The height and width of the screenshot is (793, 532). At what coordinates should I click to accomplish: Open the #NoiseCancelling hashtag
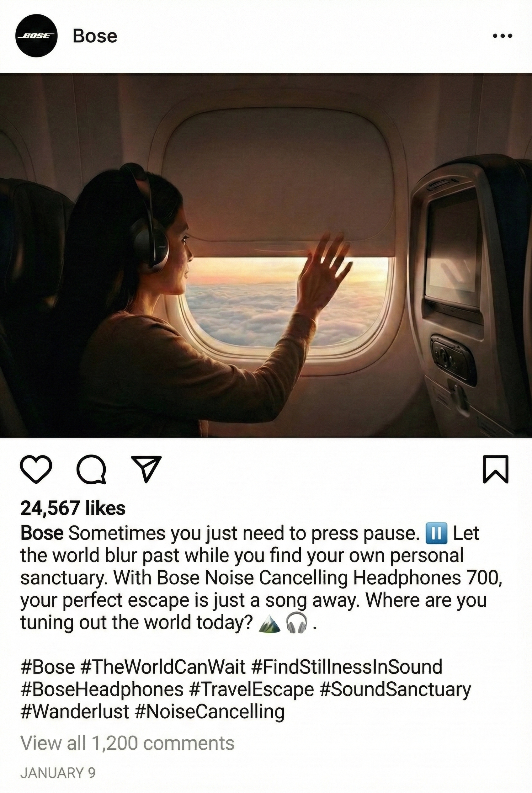click(x=209, y=711)
